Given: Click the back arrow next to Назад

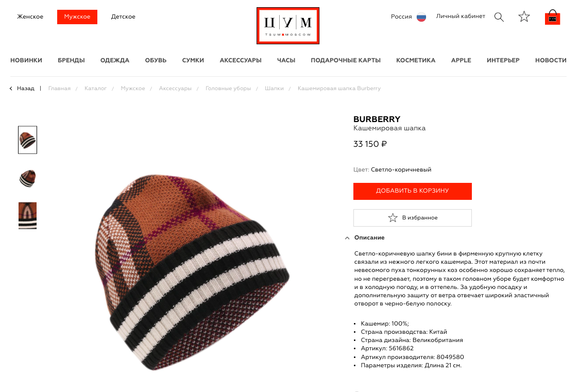Looking at the screenshot, I should coord(11,89).
